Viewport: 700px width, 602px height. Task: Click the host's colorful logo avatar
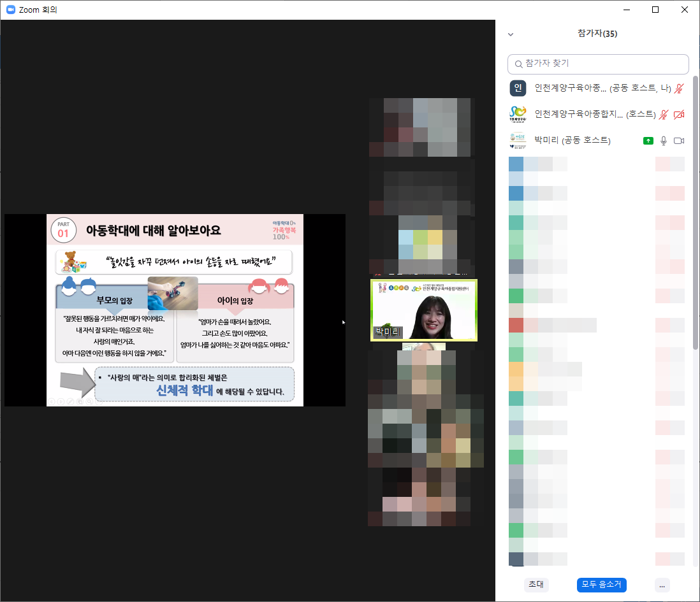click(x=518, y=115)
